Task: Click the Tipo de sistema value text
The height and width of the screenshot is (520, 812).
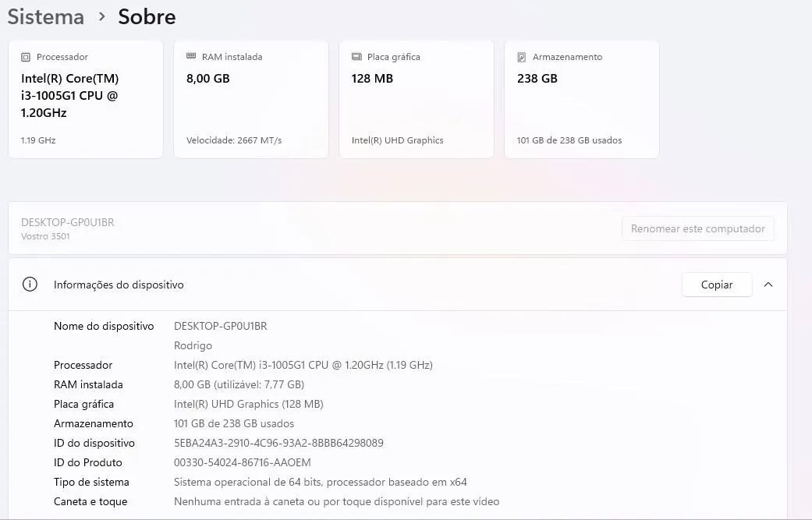Action: 320,483
